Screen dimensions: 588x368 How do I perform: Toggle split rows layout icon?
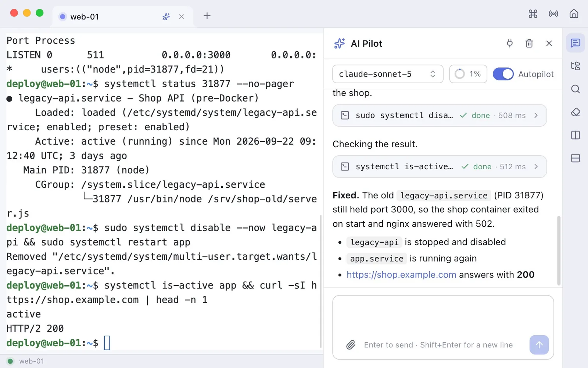point(576,158)
